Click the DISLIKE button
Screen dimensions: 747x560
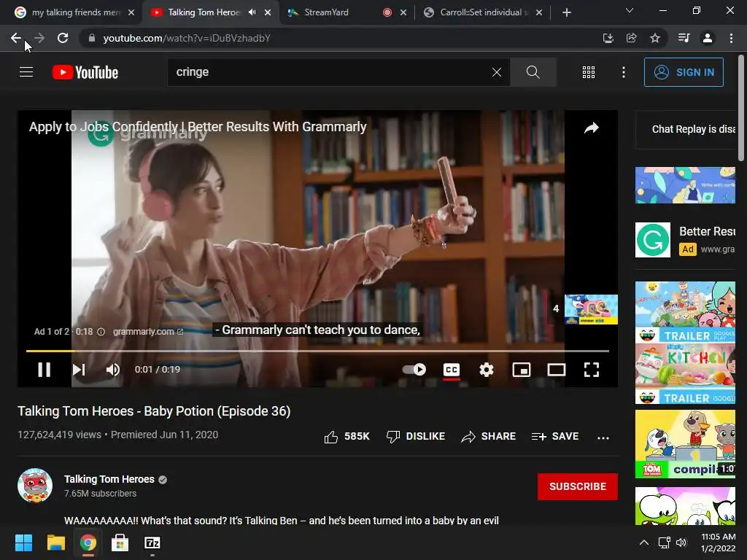click(x=416, y=436)
